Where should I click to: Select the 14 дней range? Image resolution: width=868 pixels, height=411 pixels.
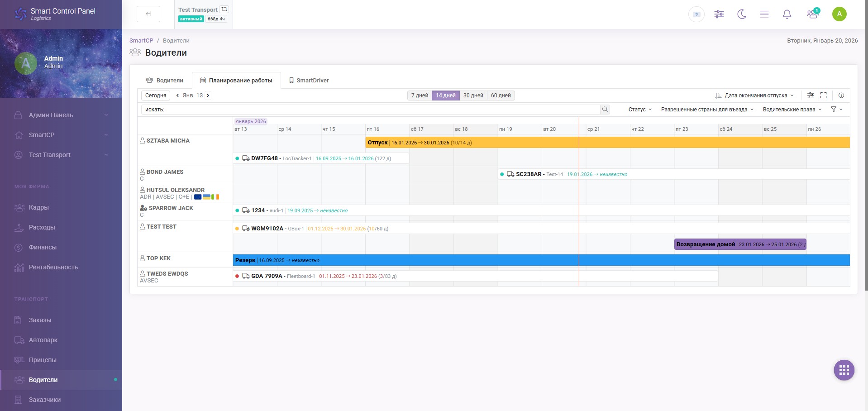446,96
